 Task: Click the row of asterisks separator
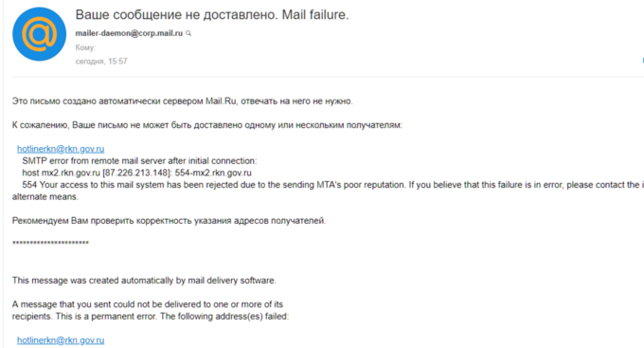(x=50, y=244)
